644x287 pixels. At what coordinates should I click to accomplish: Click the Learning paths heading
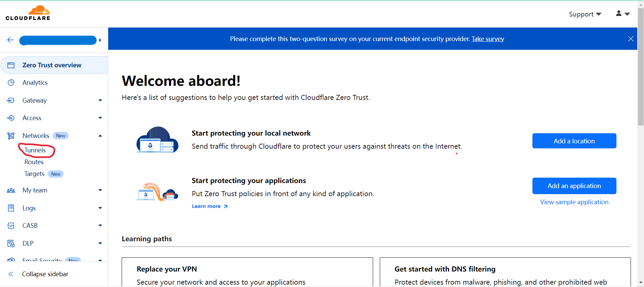147,239
